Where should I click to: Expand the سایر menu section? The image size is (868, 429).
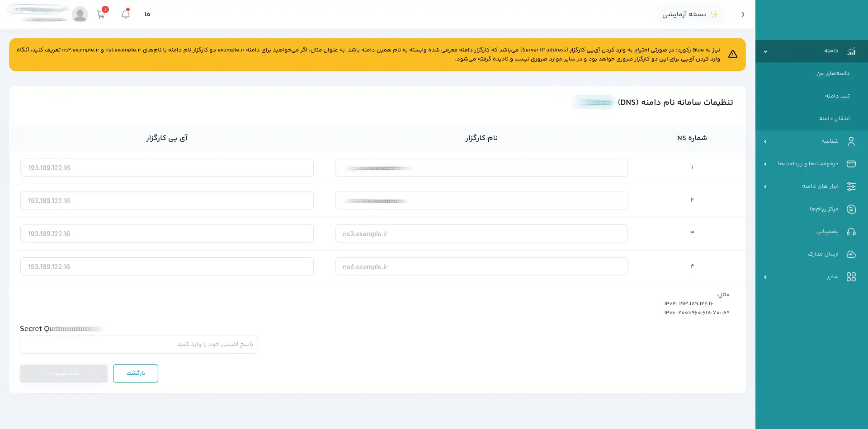click(765, 277)
